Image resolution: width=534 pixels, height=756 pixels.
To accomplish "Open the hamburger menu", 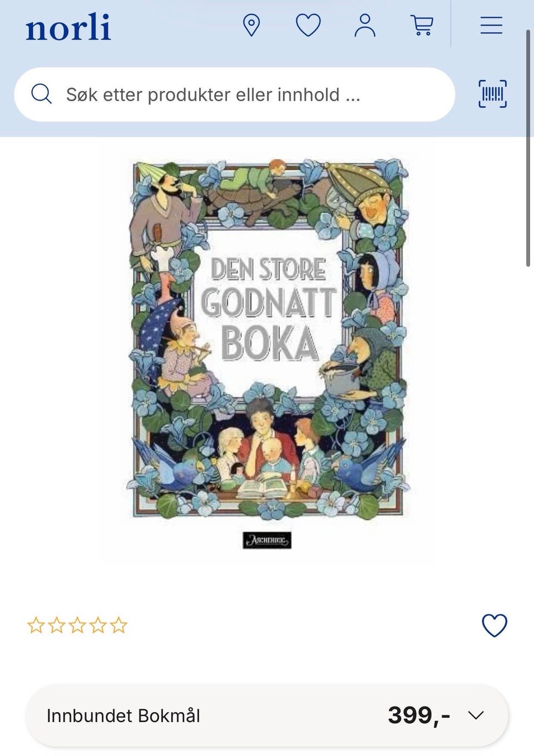I will point(492,26).
